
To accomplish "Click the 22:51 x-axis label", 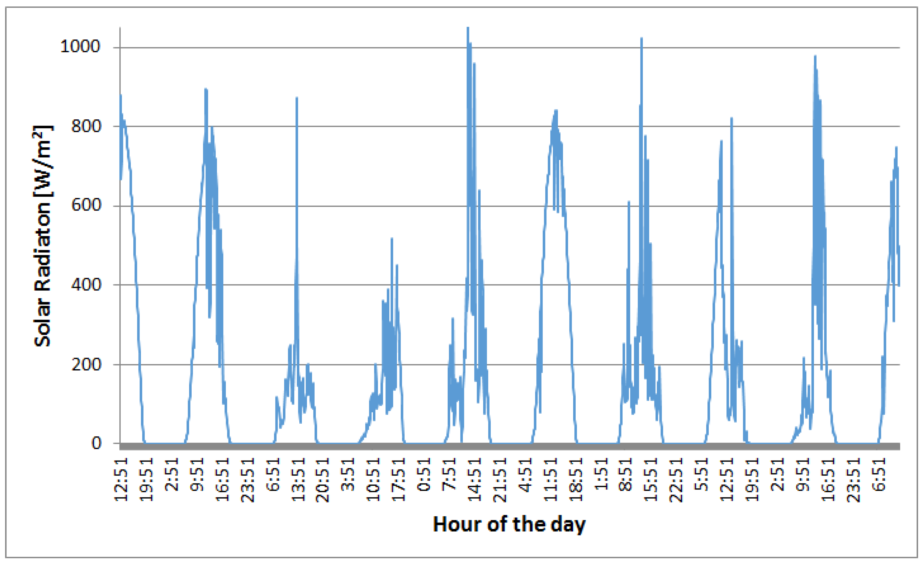I will (x=676, y=479).
